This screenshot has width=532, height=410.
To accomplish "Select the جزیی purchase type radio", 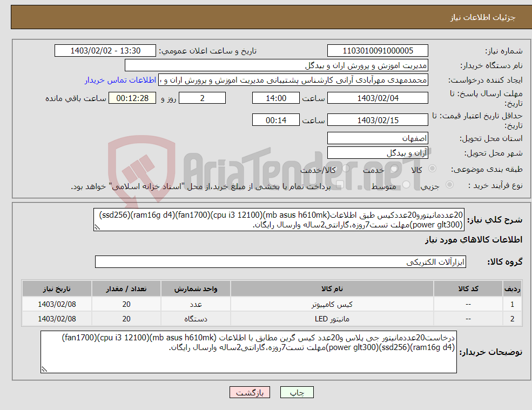I will (449, 185).
